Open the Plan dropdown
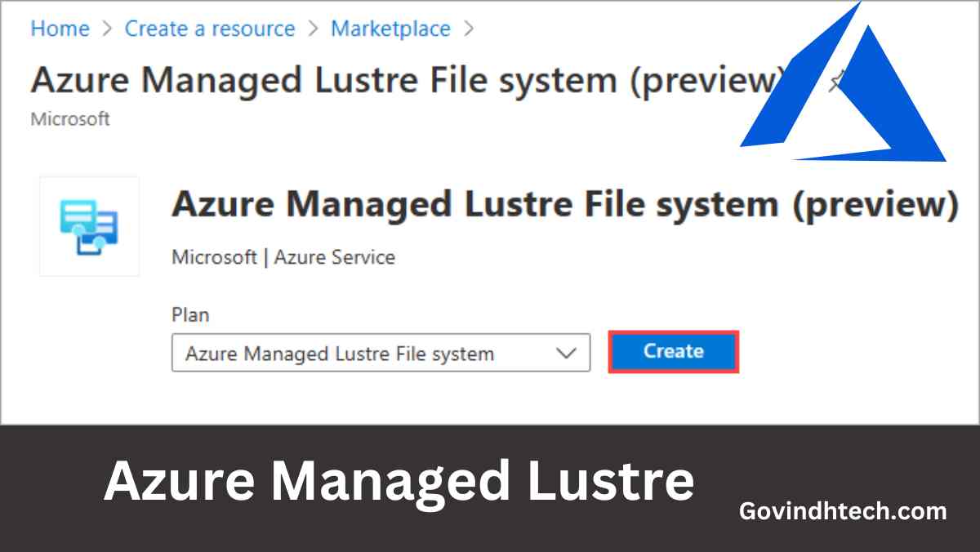The height and width of the screenshot is (552, 980). pyautogui.click(x=381, y=353)
